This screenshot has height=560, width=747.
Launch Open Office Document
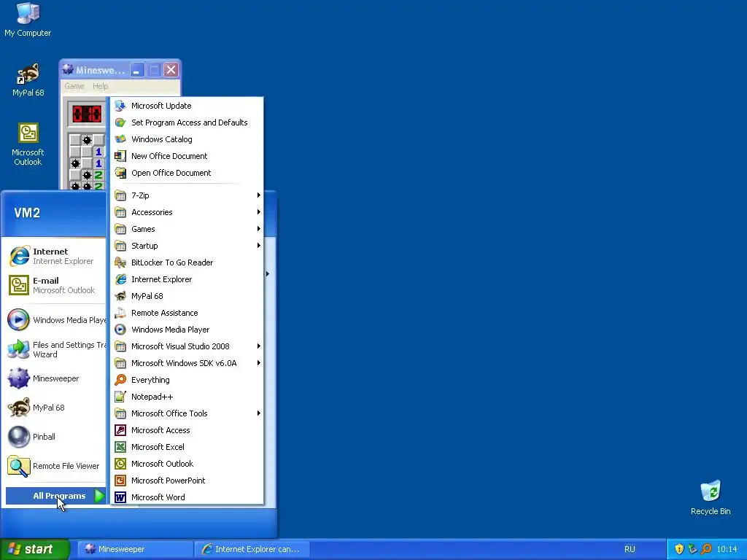pyautogui.click(x=187, y=173)
